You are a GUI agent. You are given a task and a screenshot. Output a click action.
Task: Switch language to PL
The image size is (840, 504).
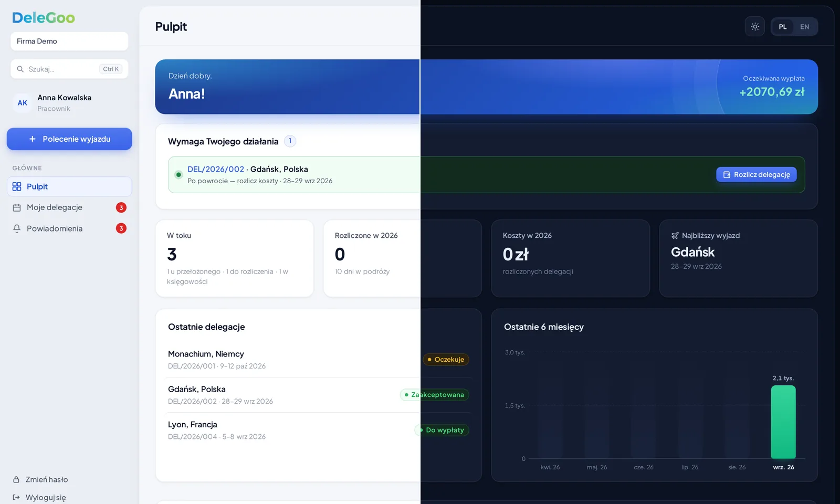pos(783,27)
